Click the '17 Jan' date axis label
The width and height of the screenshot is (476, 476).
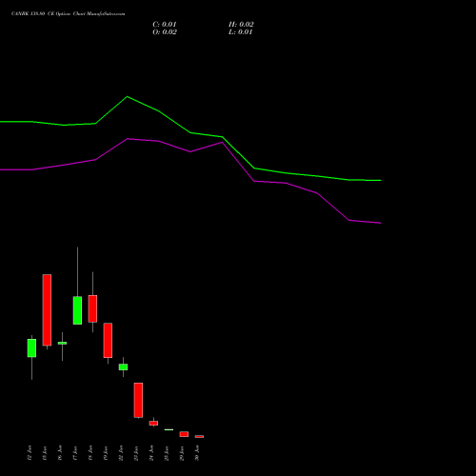tap(75, 453)
